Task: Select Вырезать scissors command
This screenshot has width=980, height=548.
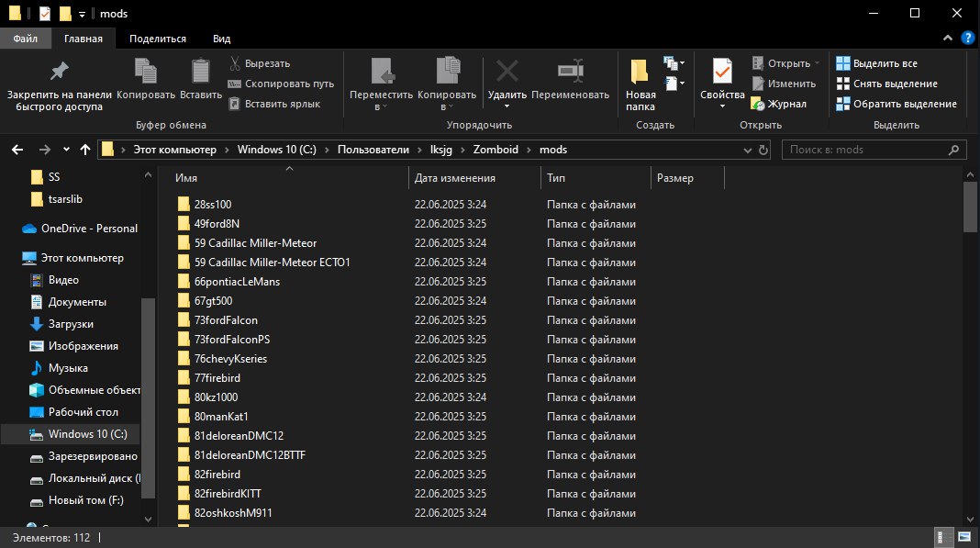Action: coord(260,63)
